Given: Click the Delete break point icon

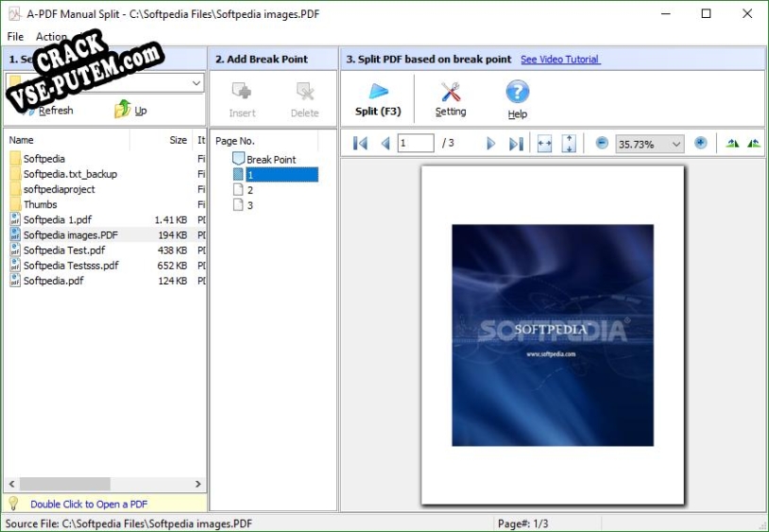Looking at the screenshot, I should pos(304,92).
